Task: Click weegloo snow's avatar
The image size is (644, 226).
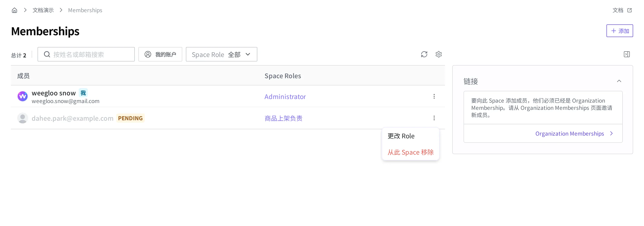Action: pos(23,96)
